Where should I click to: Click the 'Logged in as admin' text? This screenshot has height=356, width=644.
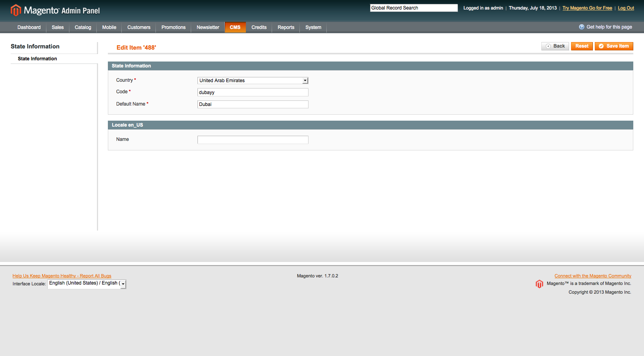click(483, 8)
